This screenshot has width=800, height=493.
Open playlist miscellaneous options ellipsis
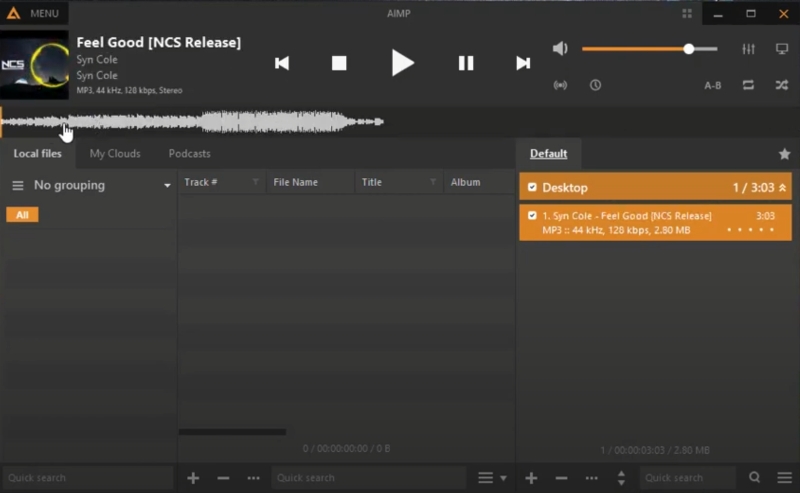pyautogui.click(x=592, y=478)
